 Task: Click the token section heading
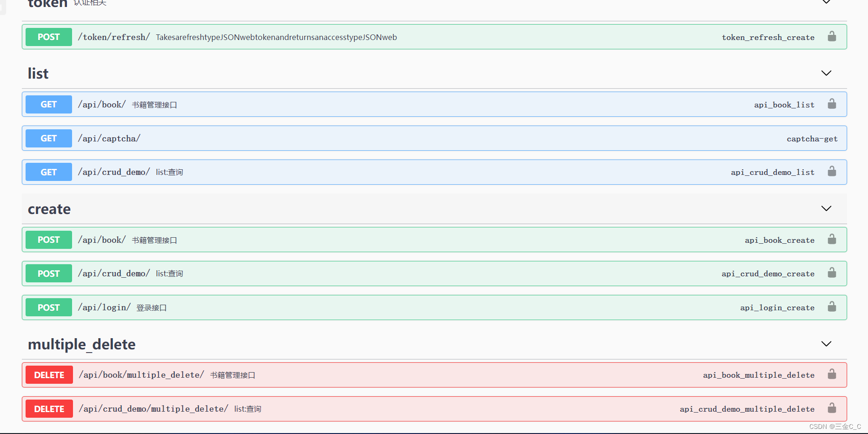click(47, 3)
